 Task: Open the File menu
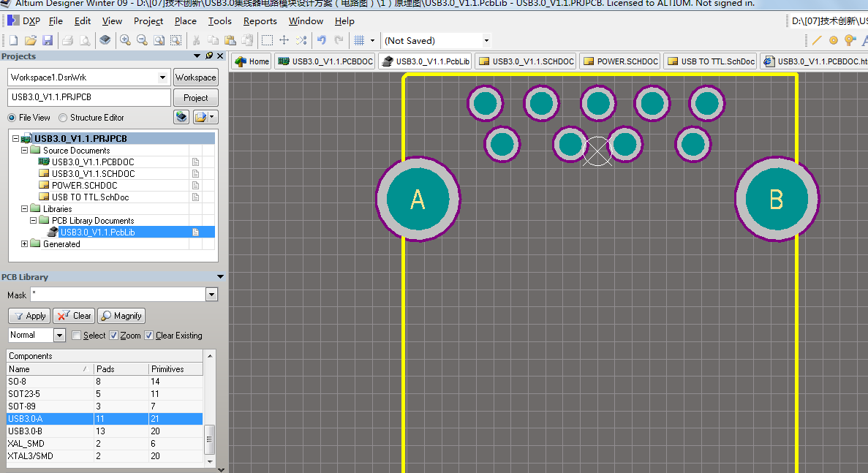[x=56, y=21]
